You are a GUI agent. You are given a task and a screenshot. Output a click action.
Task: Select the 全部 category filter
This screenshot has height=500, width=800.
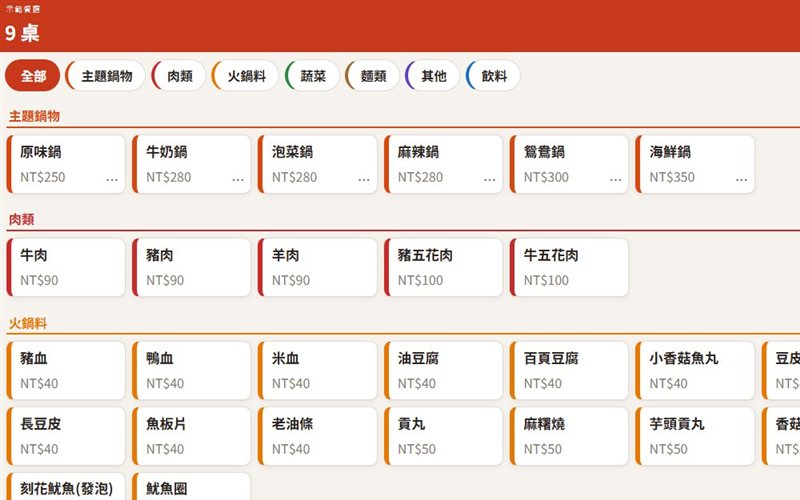pyautogui.click(x=33, y=76)
